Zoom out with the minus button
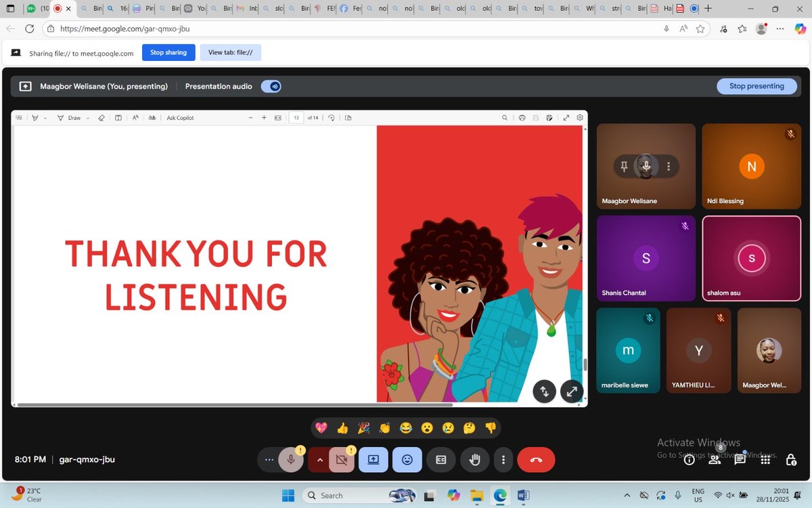 tap(250, 118)
